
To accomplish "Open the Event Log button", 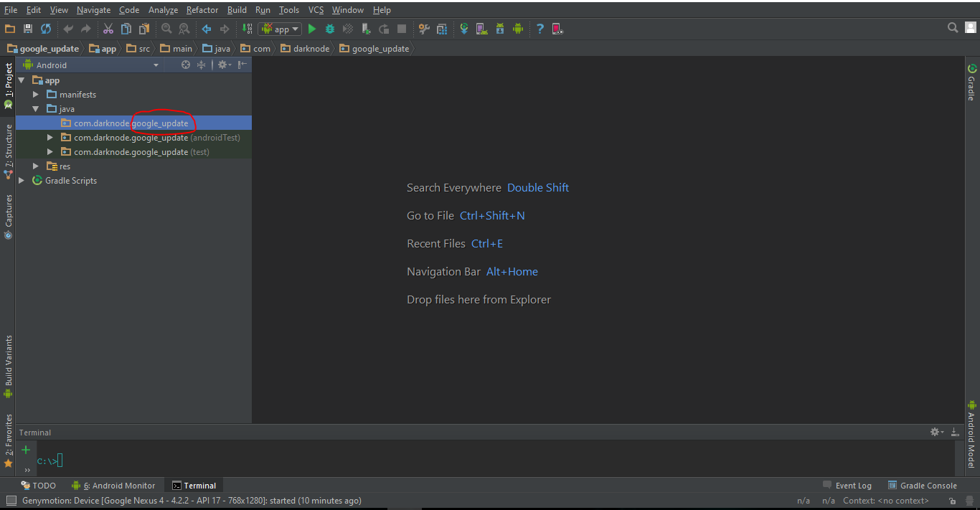I will [847, 486].
